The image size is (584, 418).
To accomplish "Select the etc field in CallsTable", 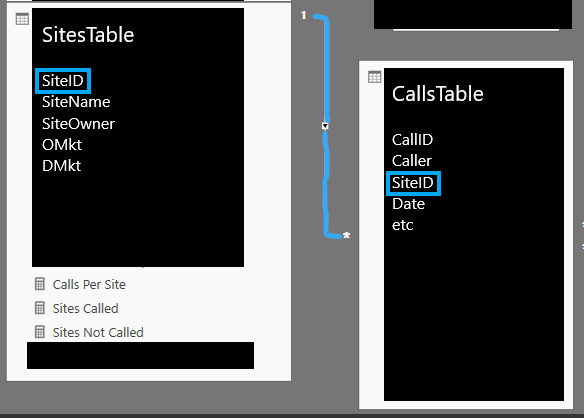I will (403, 225).
